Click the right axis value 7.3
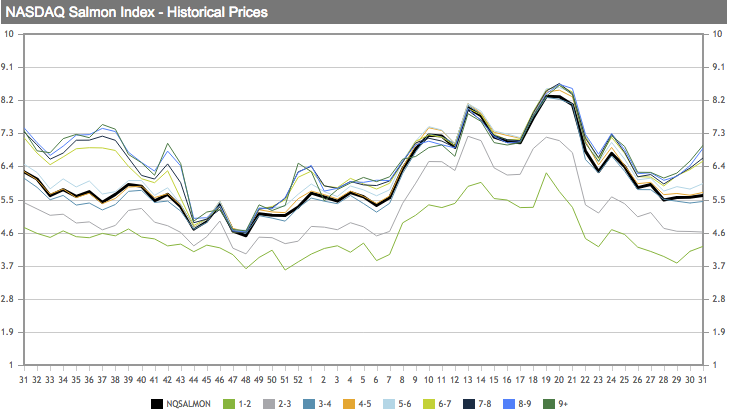Image resolution: width=730 pixels, height=413 pixels. point(719,133)
